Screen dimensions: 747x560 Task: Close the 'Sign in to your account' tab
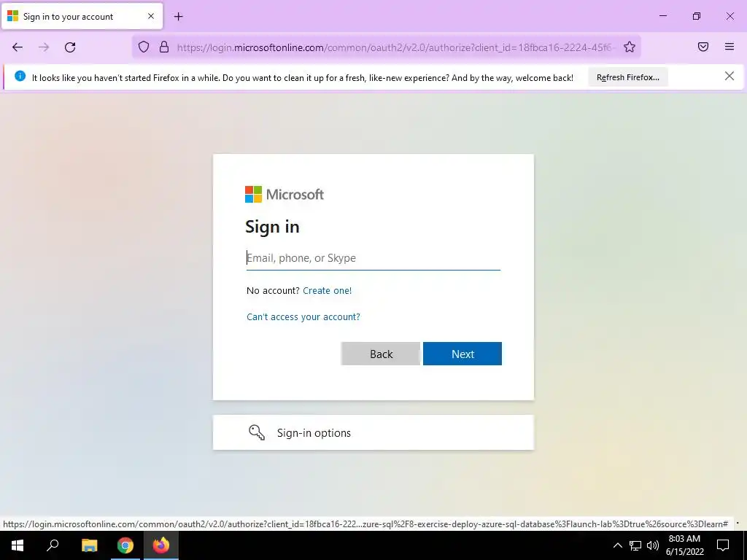pos(151,16)
